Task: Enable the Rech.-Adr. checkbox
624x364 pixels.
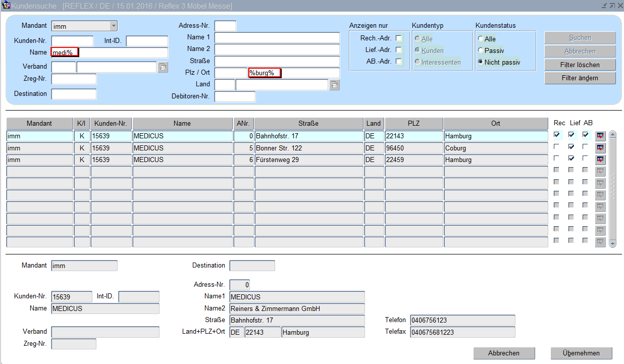Action: click(x=399, y=38)
